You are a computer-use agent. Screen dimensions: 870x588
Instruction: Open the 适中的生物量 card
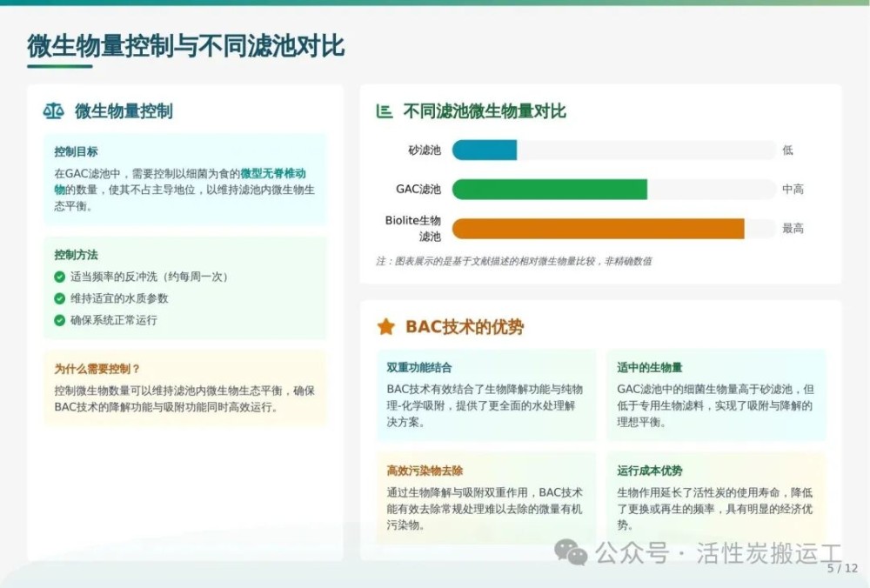point(716,394)
